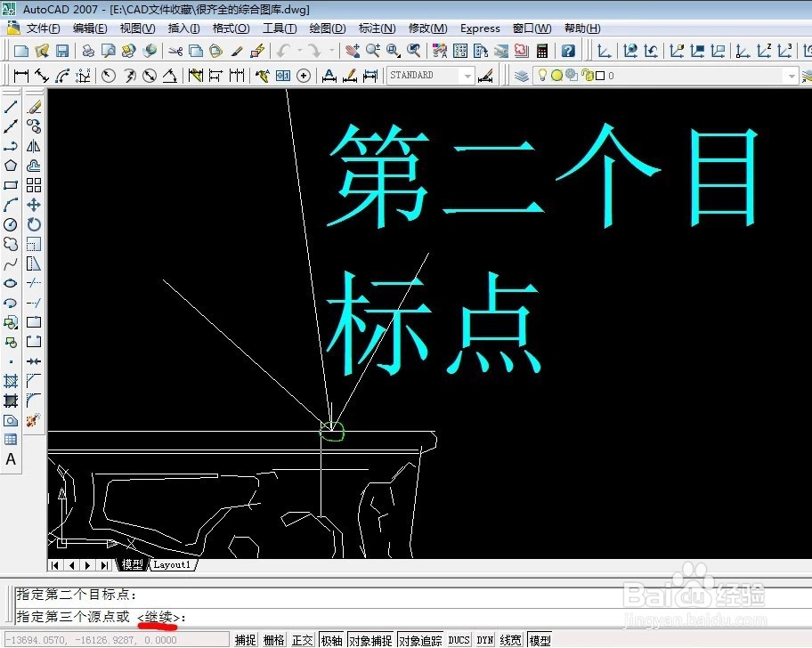
Task: Select the Arc draw tool
Action: [x=11, y=205]
